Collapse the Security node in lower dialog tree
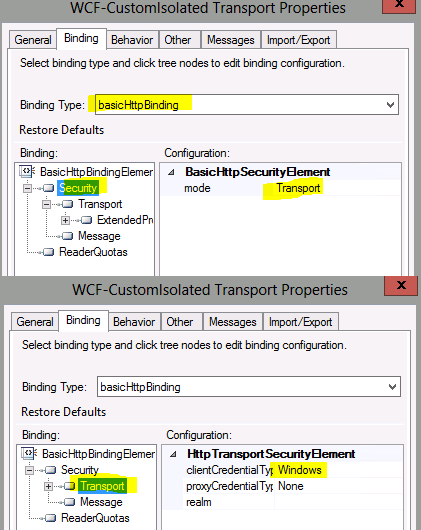 coord(29,470)
